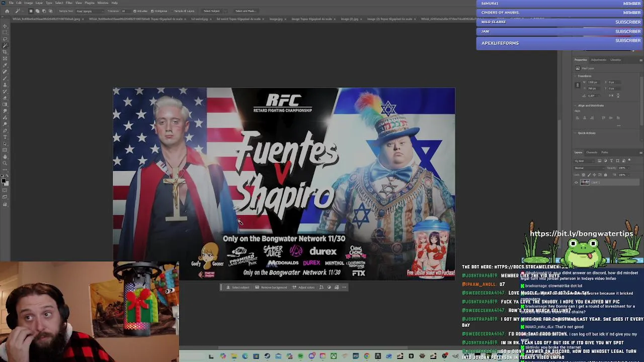644x362 pixels.
Task: Select the Magic Wand tool in toolbar
Action: [x=5, y=45]
